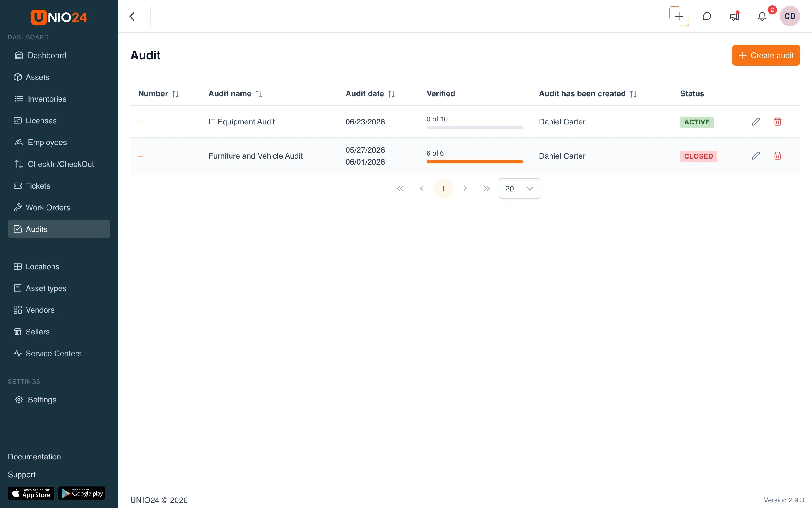Open Asset types section
This screenshot has width=812, height=508.
(59, 288)
